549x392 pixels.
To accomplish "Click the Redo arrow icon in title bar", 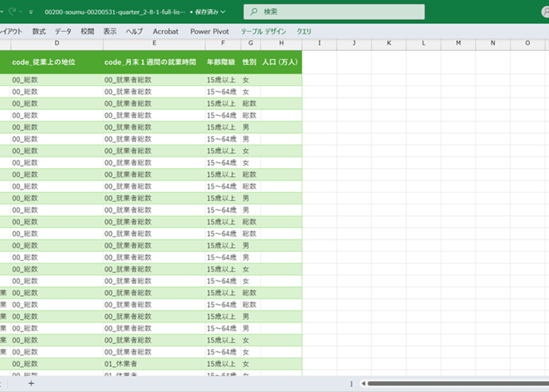I will pos(12,11).
